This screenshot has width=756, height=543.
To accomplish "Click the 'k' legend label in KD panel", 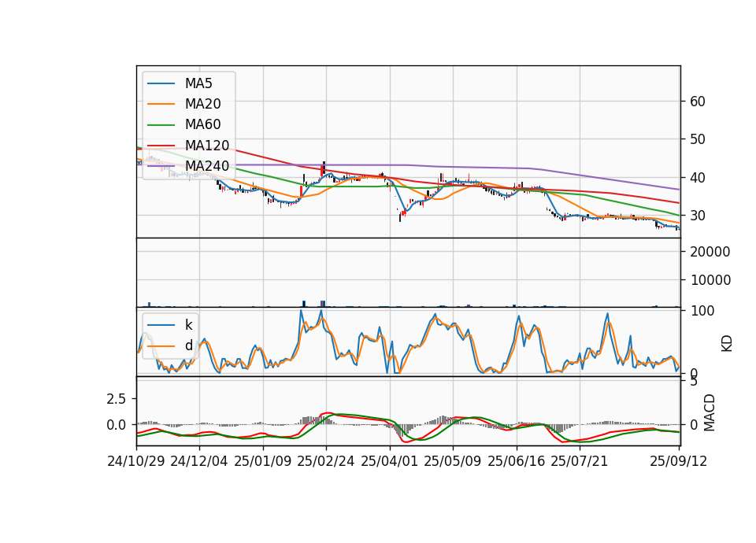I will (x=188, y=325).
